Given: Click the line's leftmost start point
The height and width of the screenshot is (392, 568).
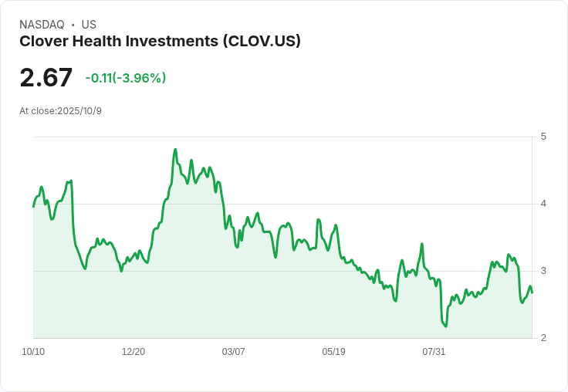Looking at the screenshot, I should [x=33, y=207].
